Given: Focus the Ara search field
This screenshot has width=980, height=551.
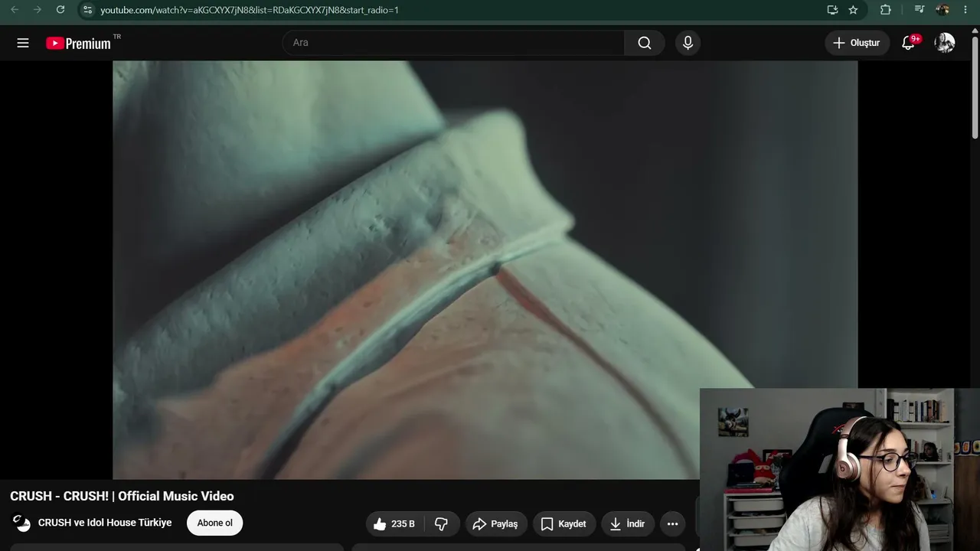Looking at the screenshot, I should coord(453,43).
